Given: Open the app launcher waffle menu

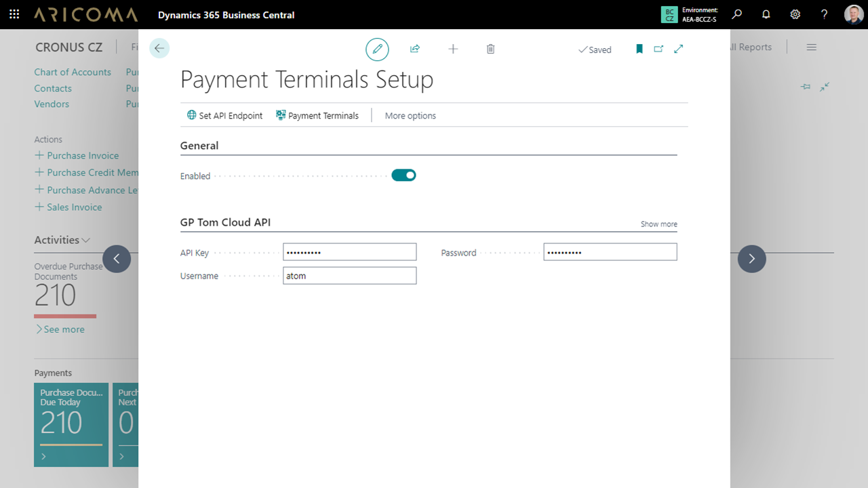Looking at the screenshot, I should [x=14, y=14].
